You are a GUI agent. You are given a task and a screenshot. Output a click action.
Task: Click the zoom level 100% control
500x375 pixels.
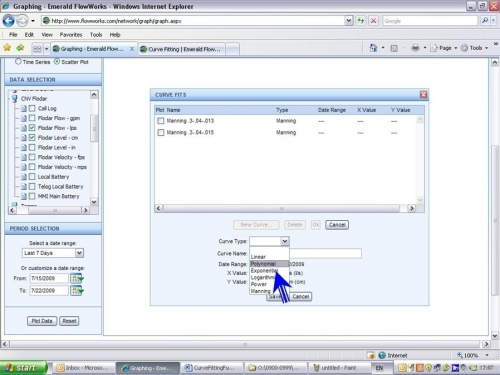click(467, 355)
